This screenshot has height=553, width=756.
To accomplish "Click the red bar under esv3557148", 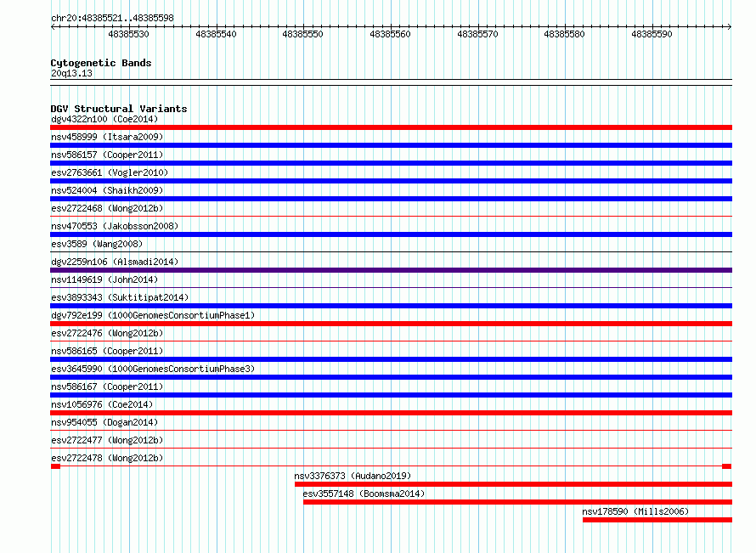I will [518, 502].
